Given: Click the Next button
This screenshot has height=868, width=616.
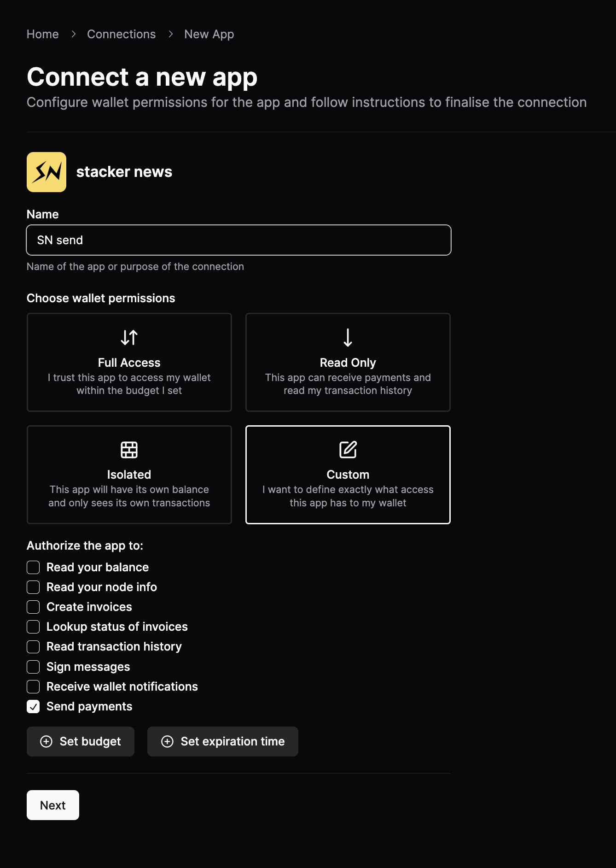Looking at the screenshot, I should [x=53, y=805].
